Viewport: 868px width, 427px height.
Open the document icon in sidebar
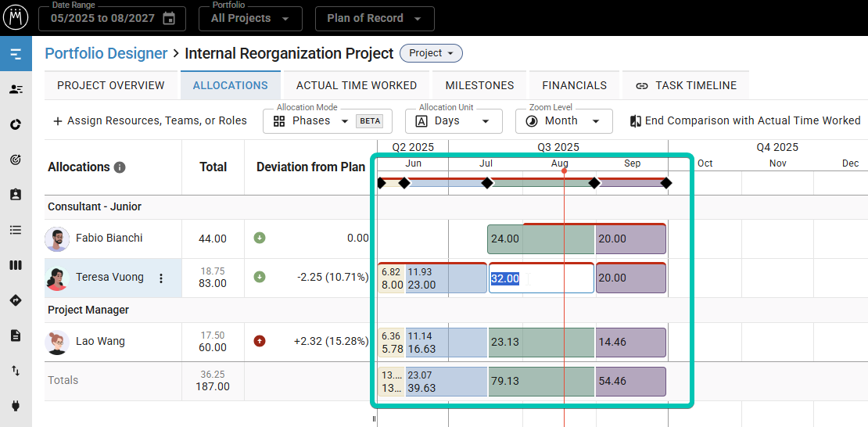[16, 335]
